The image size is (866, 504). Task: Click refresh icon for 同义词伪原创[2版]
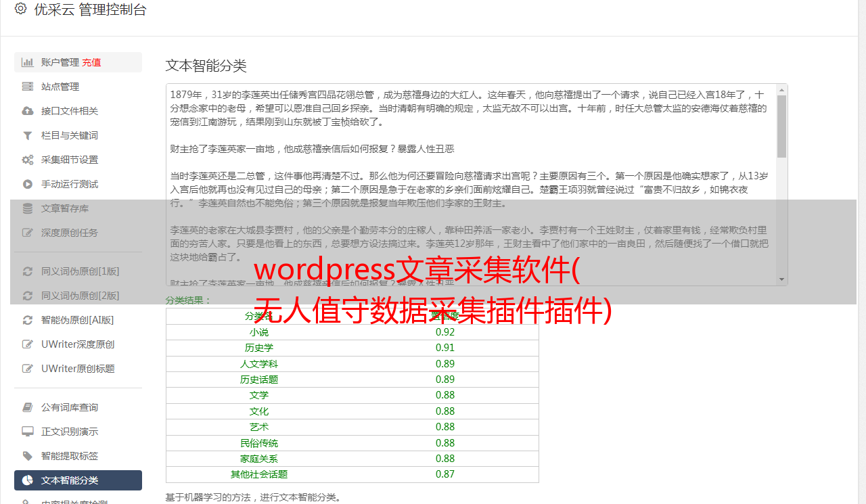pyautogui.click(x=28, y=296)
